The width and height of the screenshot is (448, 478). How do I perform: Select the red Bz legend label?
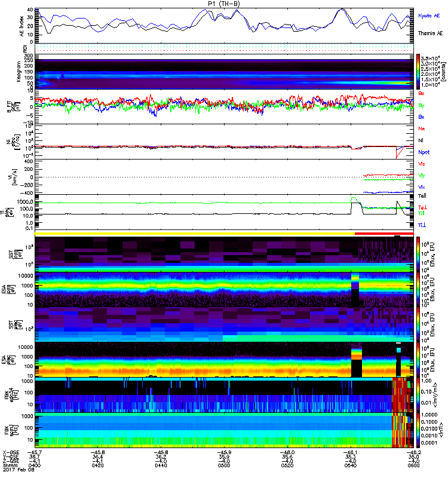coord(421,94)
